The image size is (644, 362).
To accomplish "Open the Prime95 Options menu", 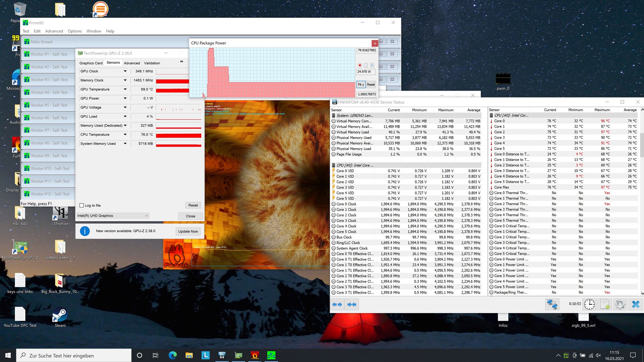I will point(74,31).
